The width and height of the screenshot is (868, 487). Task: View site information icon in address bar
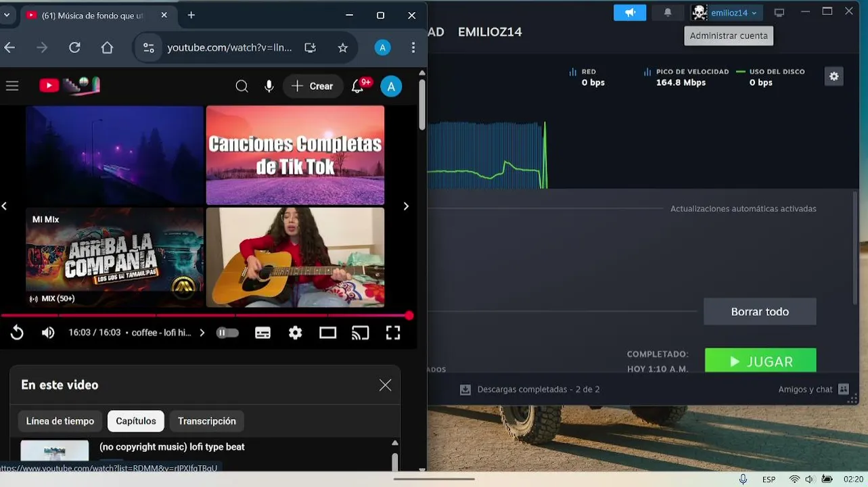pyautogui.click(x=148, y=47)
